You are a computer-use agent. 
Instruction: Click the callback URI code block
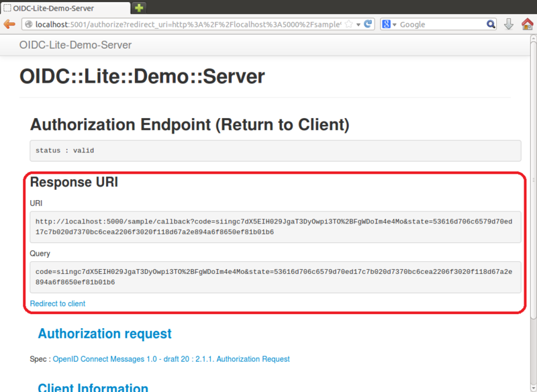(x=275, y=227)
